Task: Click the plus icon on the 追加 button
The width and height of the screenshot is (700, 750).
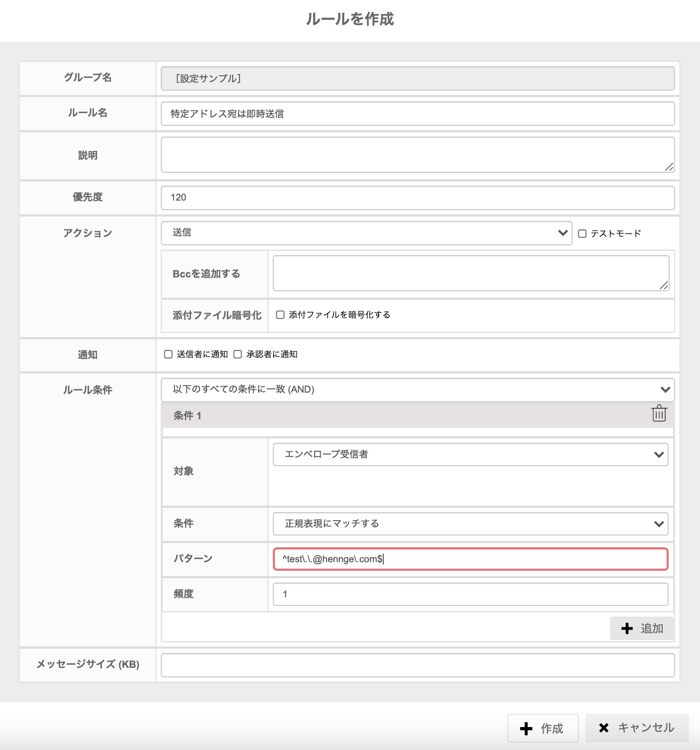Action: tap(627, 628)
